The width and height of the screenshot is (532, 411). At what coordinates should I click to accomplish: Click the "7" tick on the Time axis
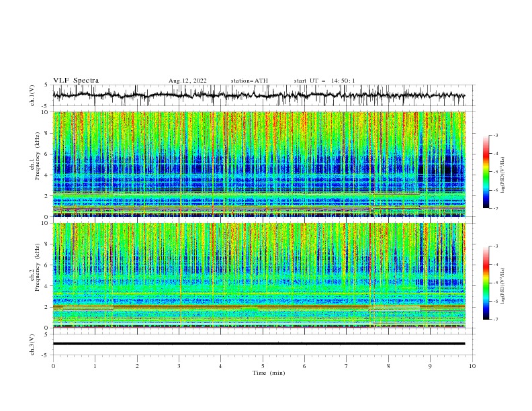(347, 366)
